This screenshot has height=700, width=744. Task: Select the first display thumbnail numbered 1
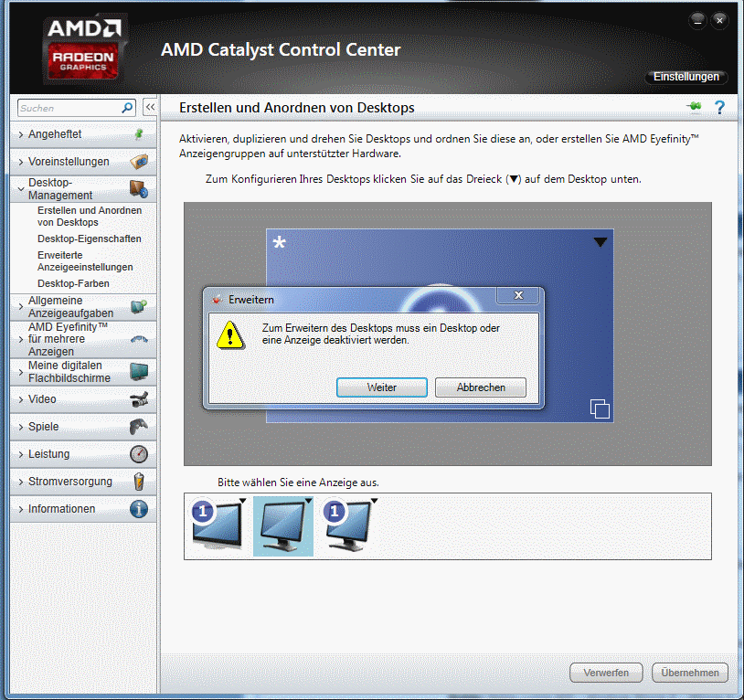point(218,525)
